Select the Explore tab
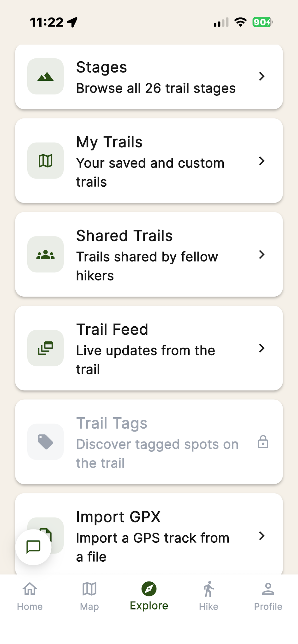Screen dimensions: 298x644 (x=149, y=596)
